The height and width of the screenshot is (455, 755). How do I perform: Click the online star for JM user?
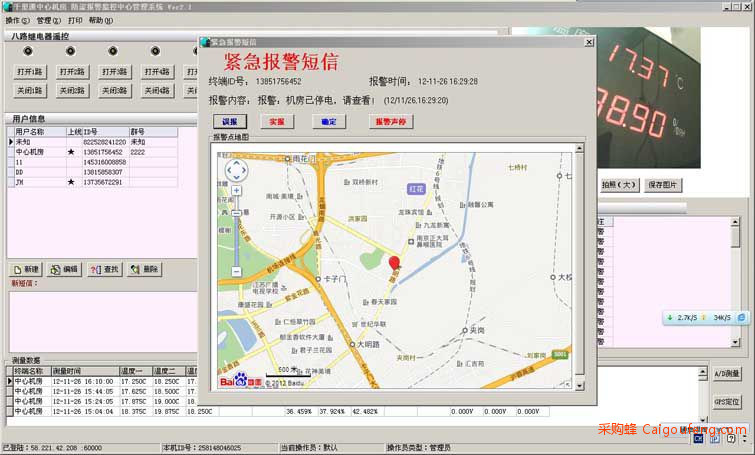71,182
